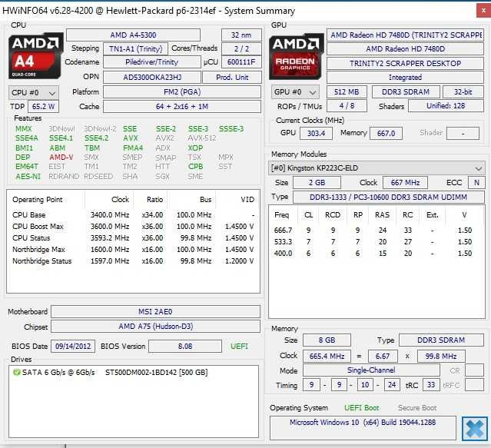Click the 32-bit bus width field
Image resolution: width=491 pixels, height=448 pixels.
pyautogui.click(x=463, y=92)
